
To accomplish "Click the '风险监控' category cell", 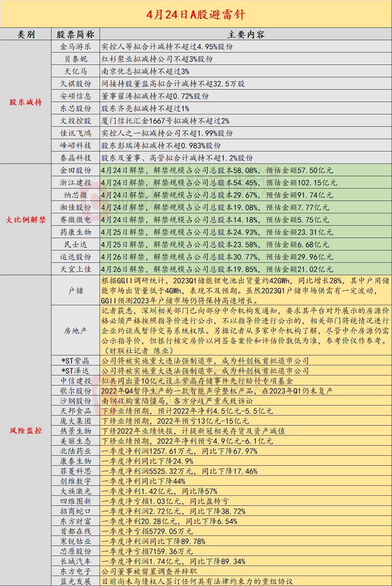I will [26, 431].
